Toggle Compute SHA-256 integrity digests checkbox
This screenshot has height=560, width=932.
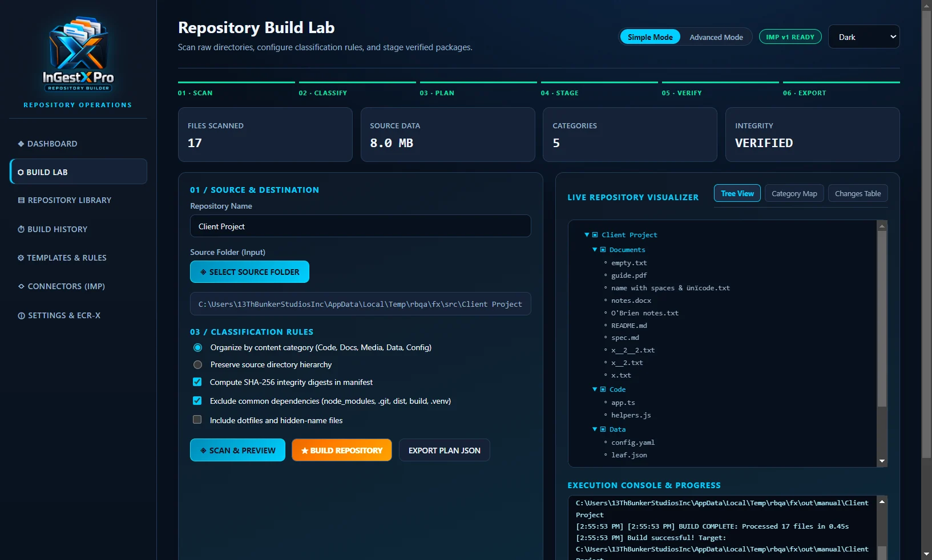point(197,382)
